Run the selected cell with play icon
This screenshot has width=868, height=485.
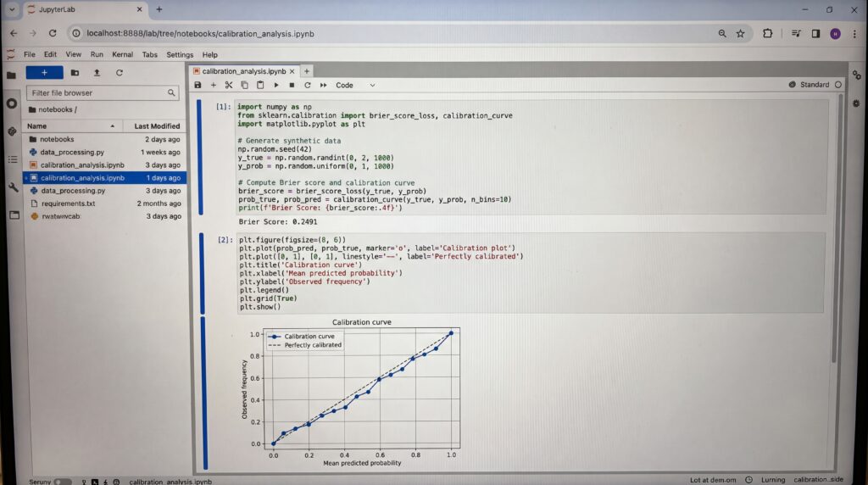(276, 86)
